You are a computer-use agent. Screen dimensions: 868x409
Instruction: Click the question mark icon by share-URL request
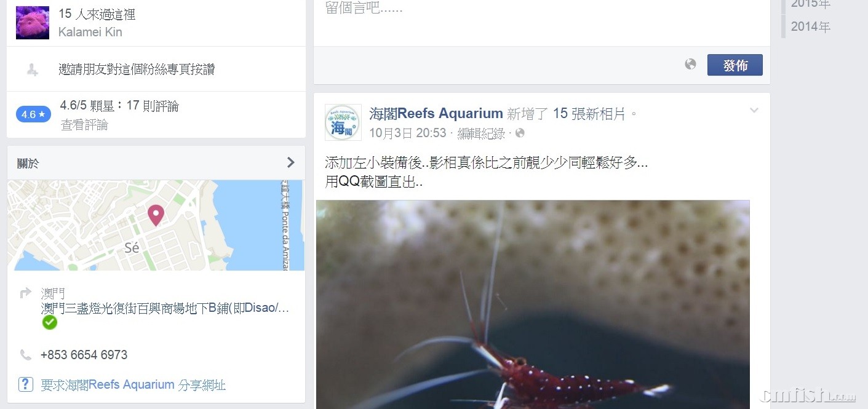click(x=25, y=384)
